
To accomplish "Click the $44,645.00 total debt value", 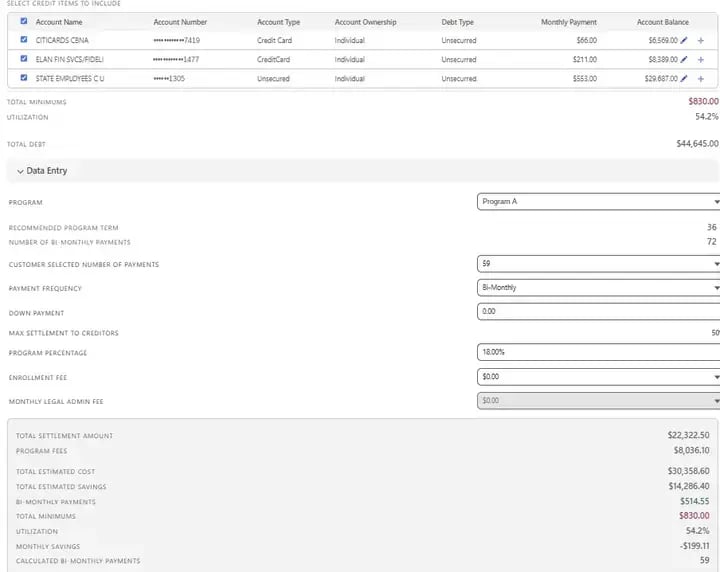I will [698, 144].
